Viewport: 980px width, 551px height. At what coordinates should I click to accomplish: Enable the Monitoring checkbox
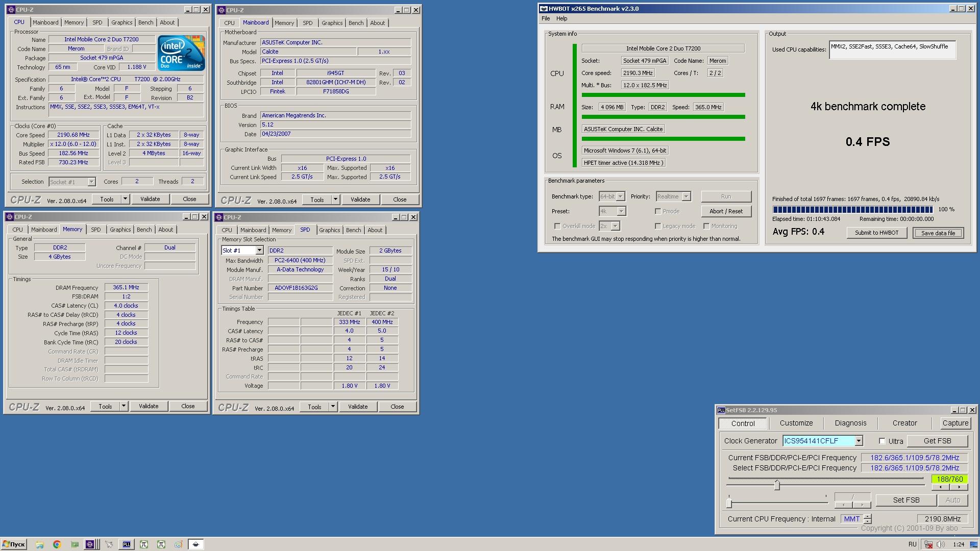pyautogui.click(x=706, y=226)
